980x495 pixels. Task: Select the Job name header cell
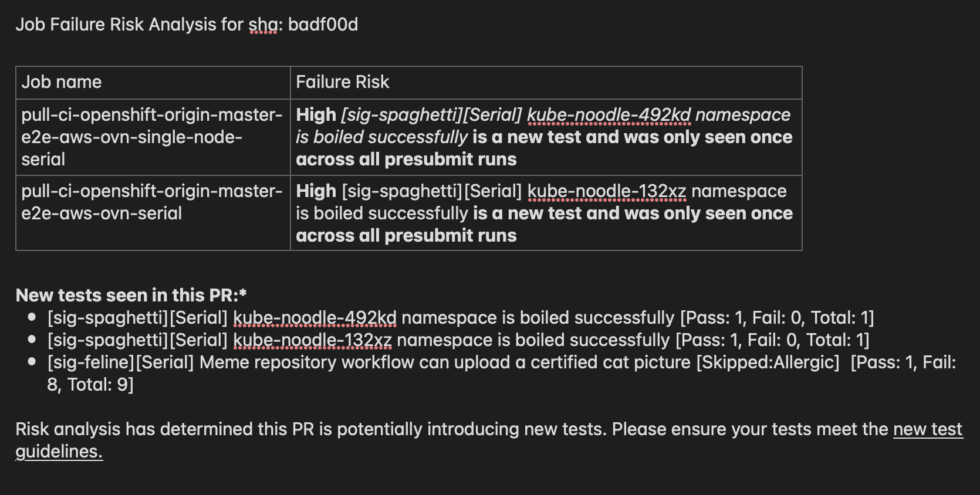[x=62, y=82]
